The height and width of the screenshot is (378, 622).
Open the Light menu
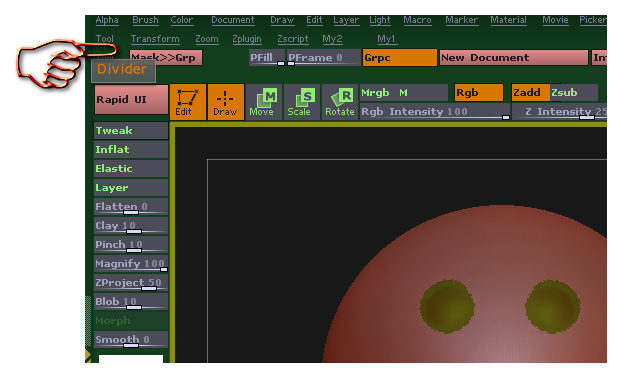click(x=380, y=20)
